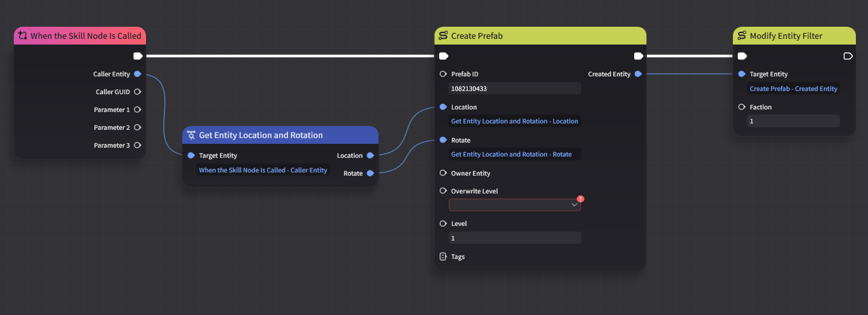Screen dimensions: 868x315
Task: Click the event icon in the 'When the Skill Node Is Called' header
Action: pos(23,36)
